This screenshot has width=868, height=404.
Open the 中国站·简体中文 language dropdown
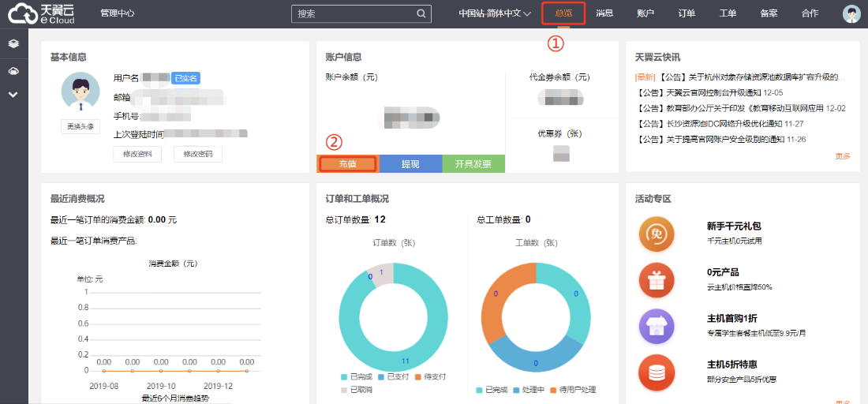click(495, 13)
